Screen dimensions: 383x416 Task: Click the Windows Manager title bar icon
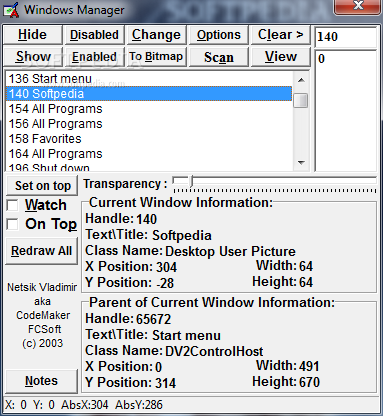[11, 10]
